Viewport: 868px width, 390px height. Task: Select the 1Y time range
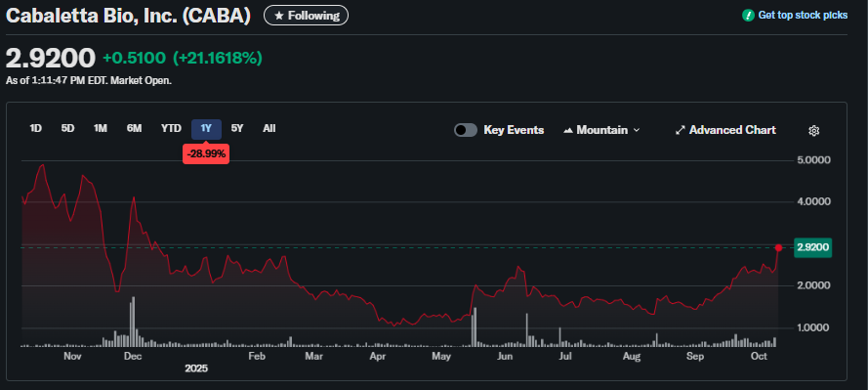pyautogui.click(x=206, y=129)
